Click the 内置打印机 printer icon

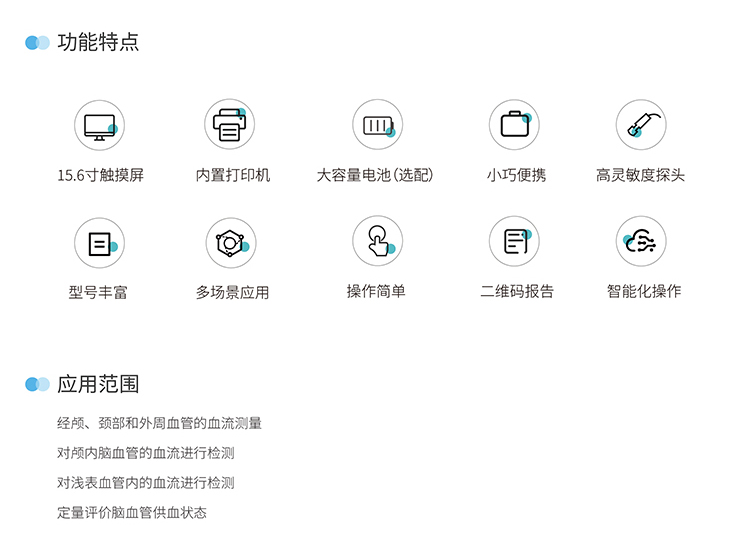point(230,126)
